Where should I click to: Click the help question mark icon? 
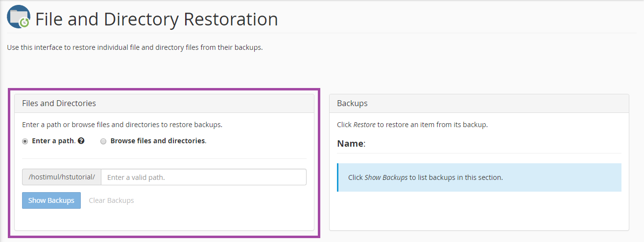pyautogui.click(x=81, y=141)
